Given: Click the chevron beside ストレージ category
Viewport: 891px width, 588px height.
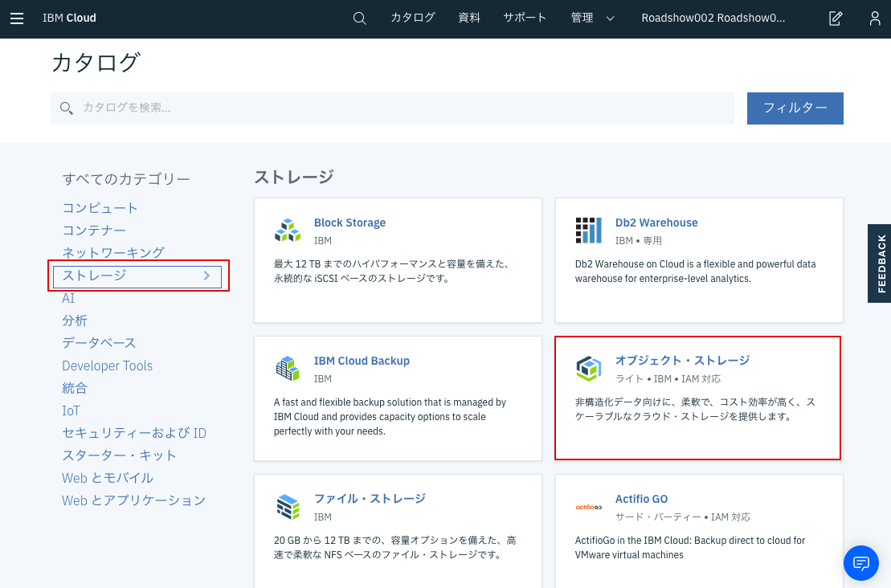Looking at the screenshot, I should [x=206, y=276].
